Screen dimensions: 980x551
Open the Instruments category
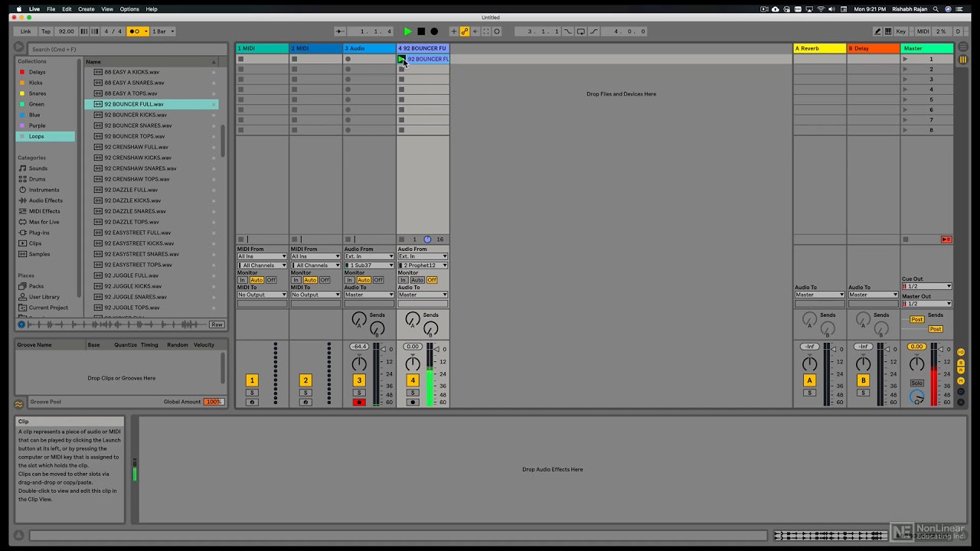point(44,190)
